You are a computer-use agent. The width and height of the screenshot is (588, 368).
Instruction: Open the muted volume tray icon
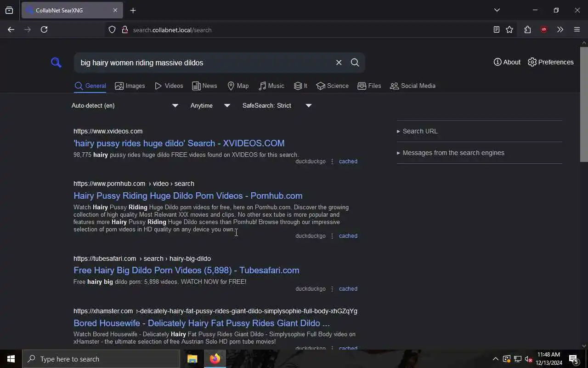[529, 359]
